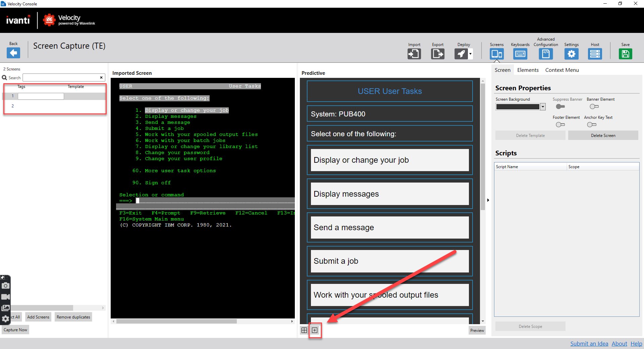Switch to the Context Menu tab

(562, 70)
